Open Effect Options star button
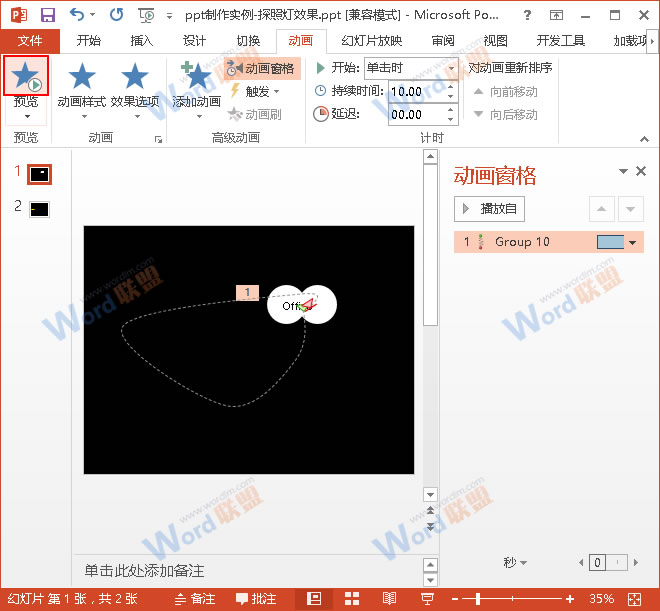The width and height of the screenshot is (660, 611). click(x=135, y=88)
